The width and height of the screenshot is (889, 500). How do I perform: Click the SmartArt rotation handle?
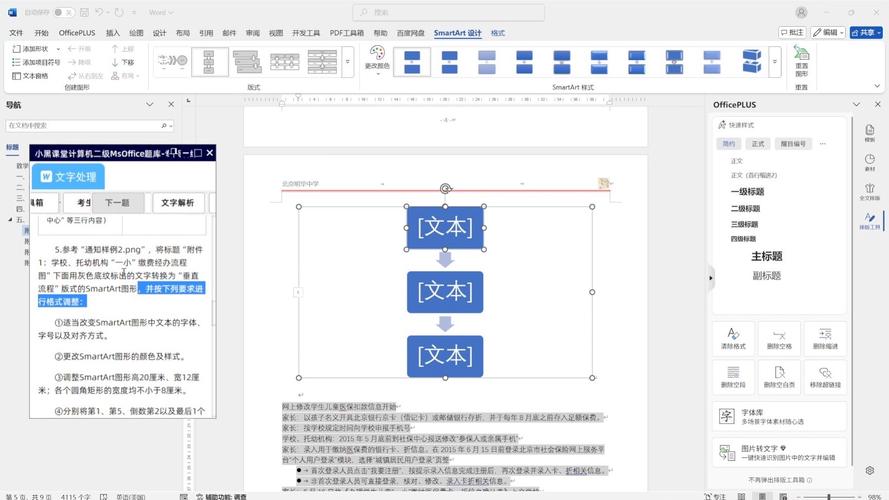pos(446,188)
